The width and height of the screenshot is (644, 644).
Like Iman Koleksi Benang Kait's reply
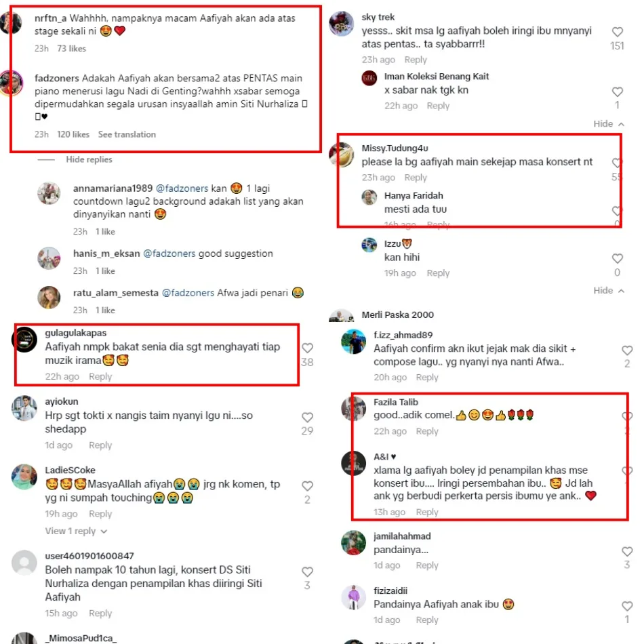[x=617, y=92]
